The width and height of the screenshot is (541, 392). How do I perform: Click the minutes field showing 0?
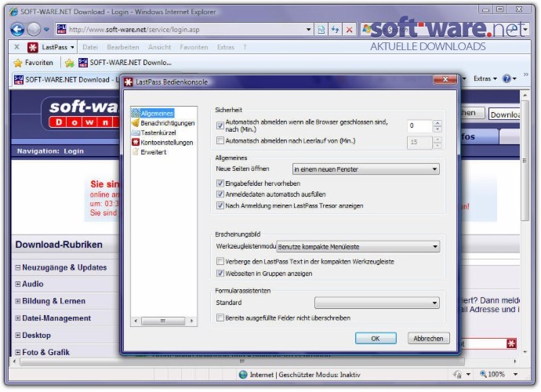point(419,126)
